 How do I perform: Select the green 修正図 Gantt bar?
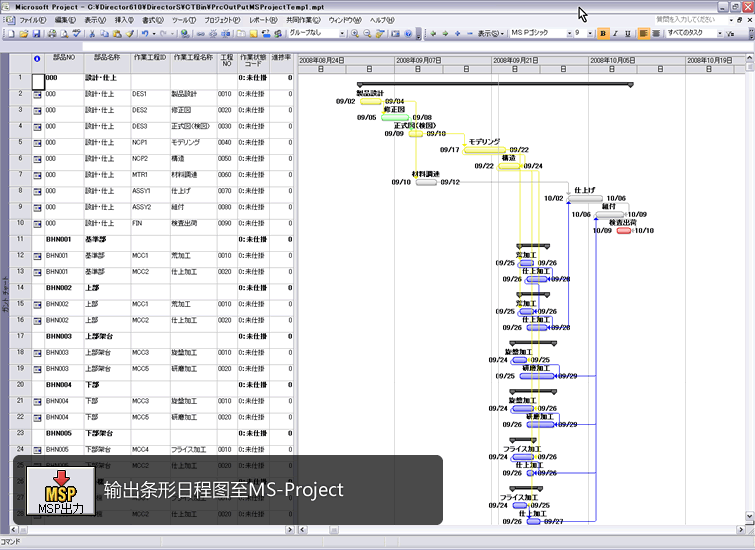[395, 118]
